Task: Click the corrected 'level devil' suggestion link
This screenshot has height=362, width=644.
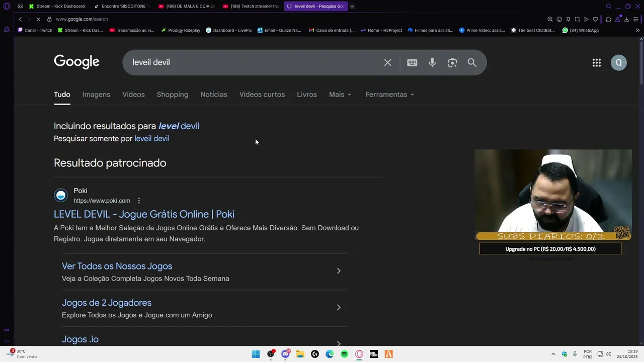Action: 179,126
